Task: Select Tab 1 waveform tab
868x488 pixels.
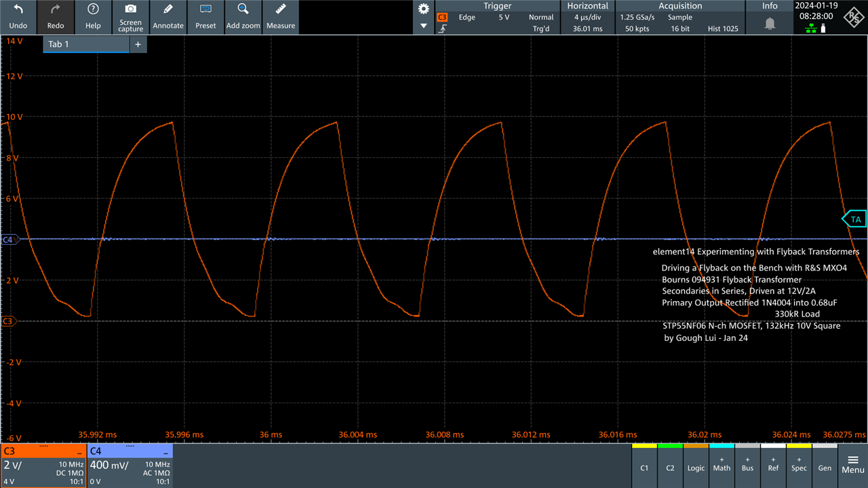Action: [x=86, y=44]
